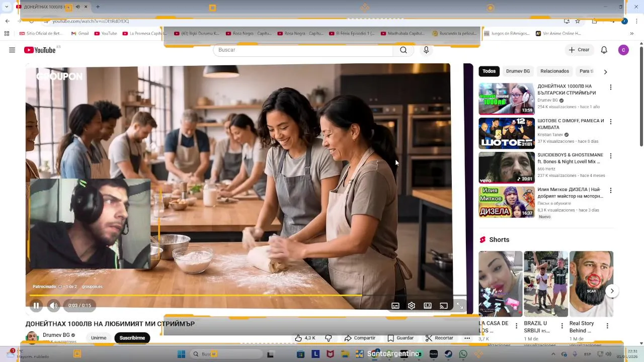
Task: Open more actions below the video
Action: (467, 338)
